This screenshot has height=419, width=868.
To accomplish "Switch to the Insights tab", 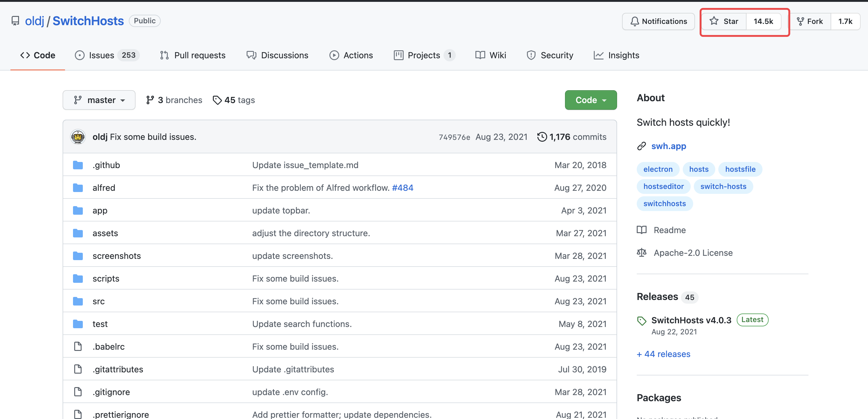I will [616, 55].
